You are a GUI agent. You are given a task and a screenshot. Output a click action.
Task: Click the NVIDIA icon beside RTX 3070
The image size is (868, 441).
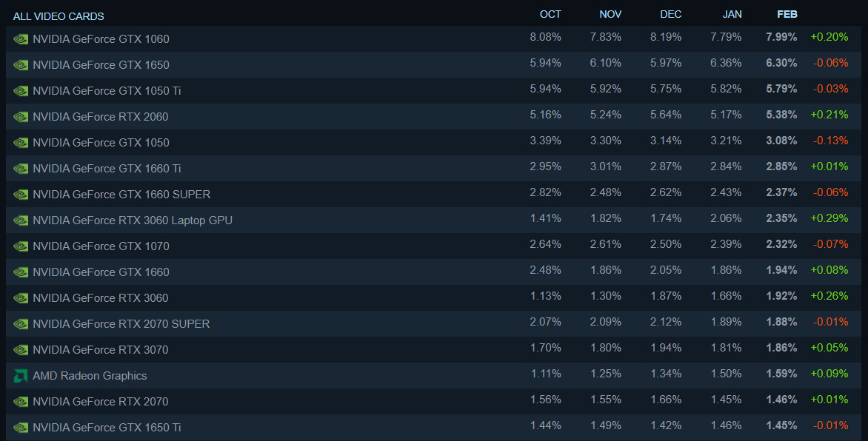point(21,350)
